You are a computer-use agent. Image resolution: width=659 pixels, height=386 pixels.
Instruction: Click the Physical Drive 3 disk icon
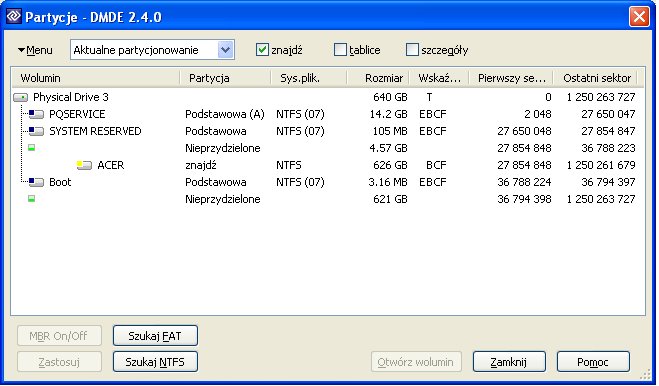point(21,98)
